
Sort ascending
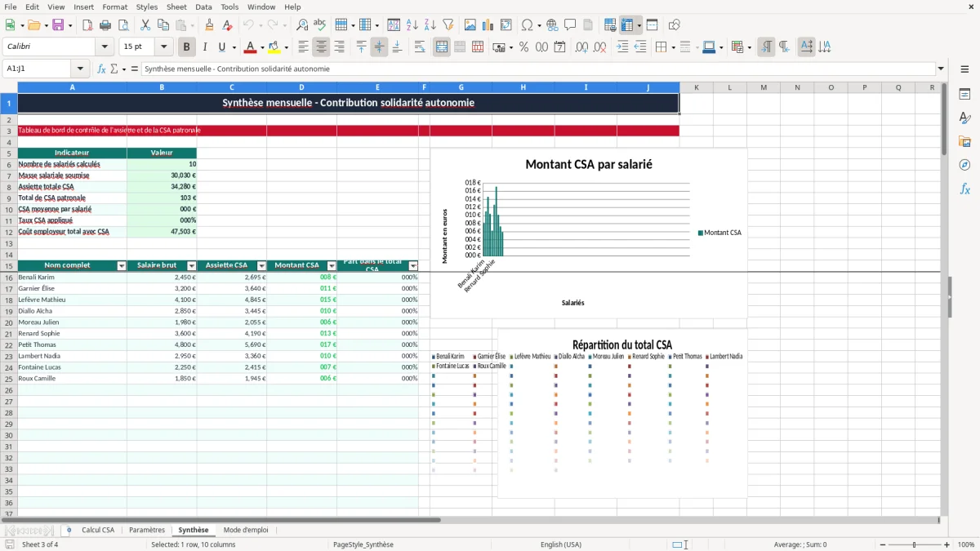[x=412, y=25]
